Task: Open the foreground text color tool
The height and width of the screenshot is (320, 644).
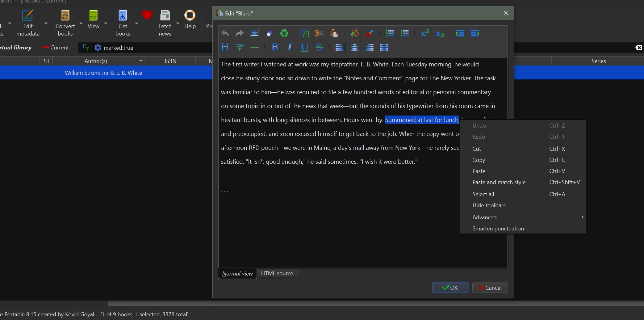Action: tap(370, 33)
